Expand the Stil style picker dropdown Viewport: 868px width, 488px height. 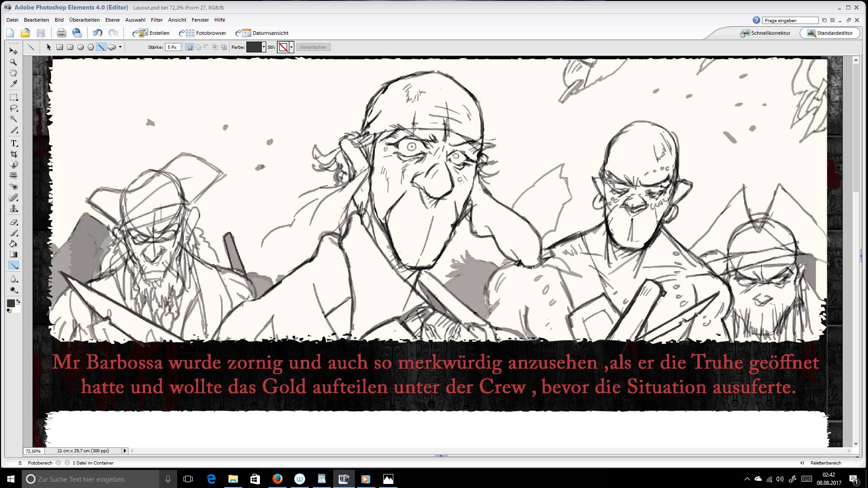[291, 47]
